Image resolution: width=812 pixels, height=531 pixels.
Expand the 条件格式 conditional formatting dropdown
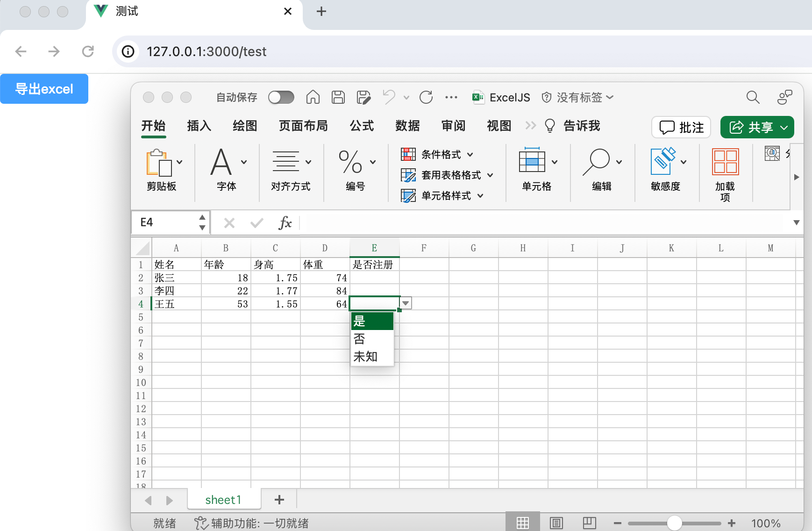[x=470, y=155]
